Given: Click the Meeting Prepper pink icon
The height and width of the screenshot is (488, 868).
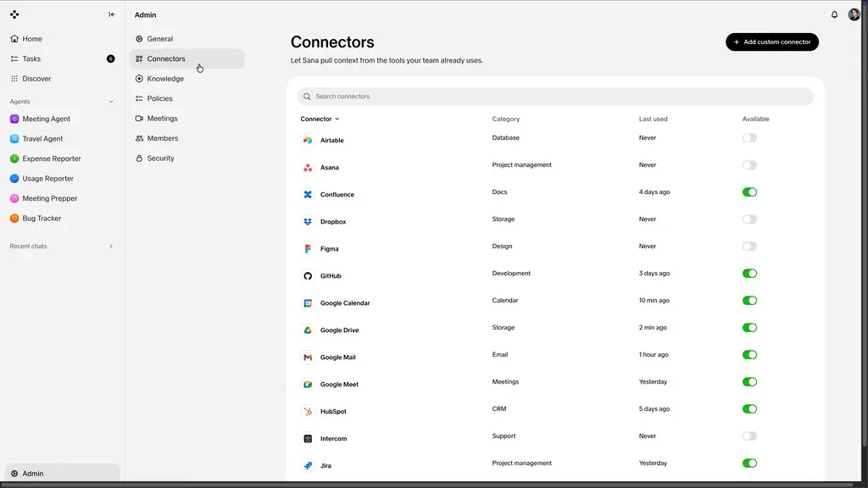Looking at the screenshot, I should pos(14,198).
